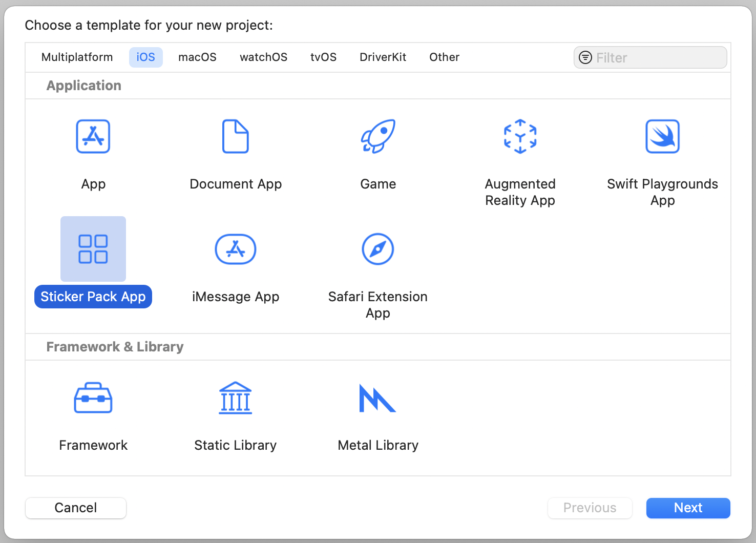This screenshot has width=756, height=543.
Task: Click into the Filter search field
Action: coord(658,58)
